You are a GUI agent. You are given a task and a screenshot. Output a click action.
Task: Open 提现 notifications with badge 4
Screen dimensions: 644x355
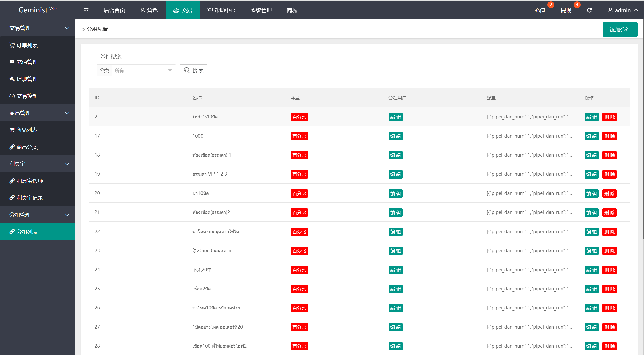coord(566,10)
